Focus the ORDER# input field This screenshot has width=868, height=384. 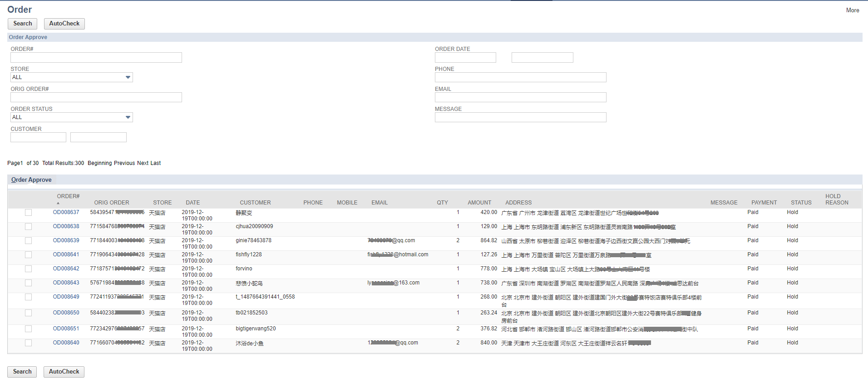pos(96,58)
